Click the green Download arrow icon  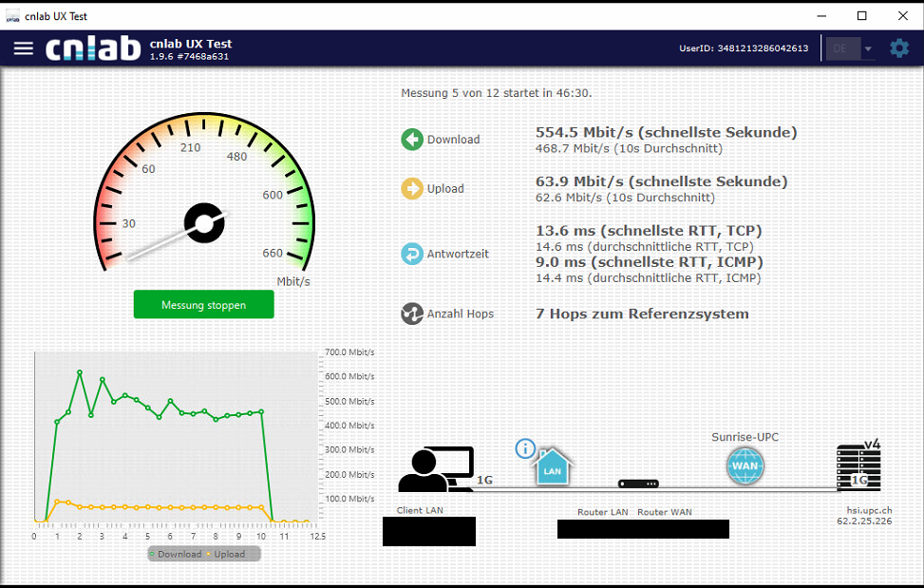(411, 140)
